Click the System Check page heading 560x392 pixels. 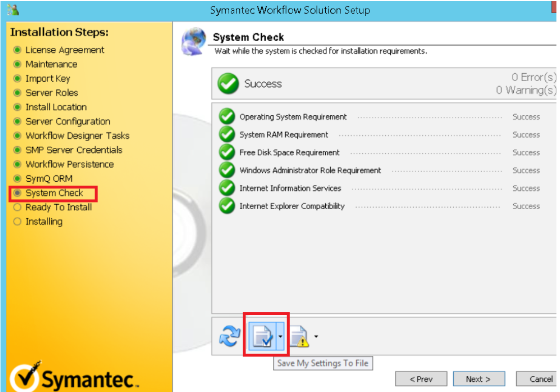point(248,37)
